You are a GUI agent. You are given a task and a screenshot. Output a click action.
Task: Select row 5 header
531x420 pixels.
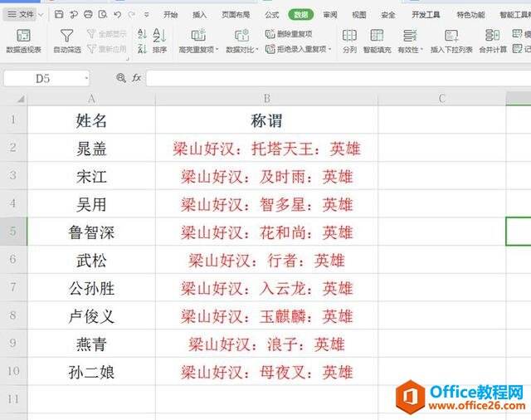point(13,232)
